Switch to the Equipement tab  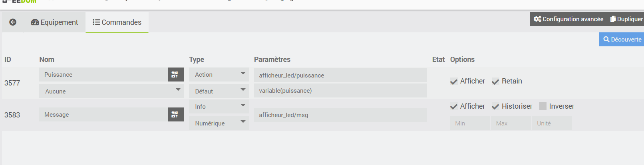(x=55, y=22)
